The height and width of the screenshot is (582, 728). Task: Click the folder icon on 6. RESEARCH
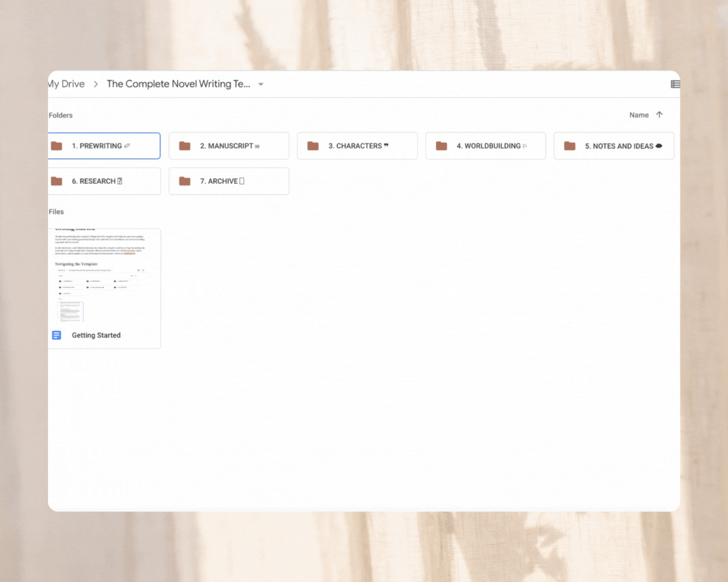point(57,181)
